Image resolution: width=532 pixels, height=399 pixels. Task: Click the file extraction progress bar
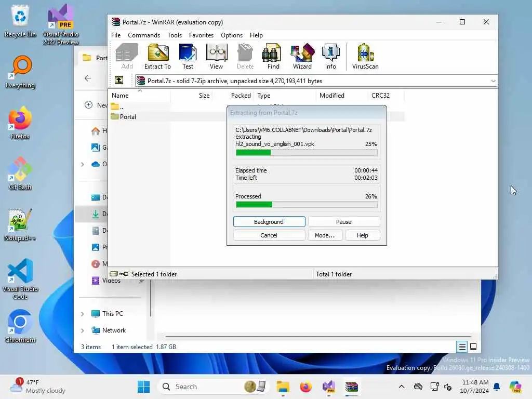(307, 153)
